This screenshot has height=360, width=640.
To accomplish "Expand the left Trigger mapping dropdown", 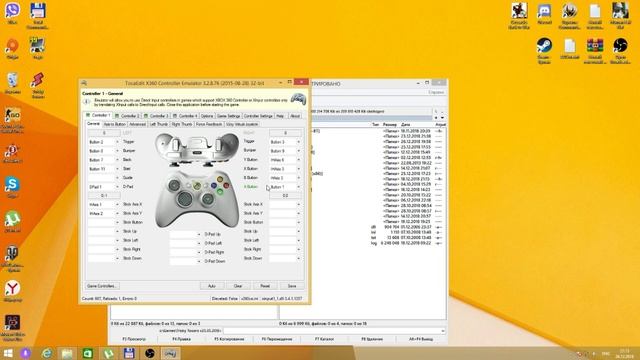I will tap(118, 142).
